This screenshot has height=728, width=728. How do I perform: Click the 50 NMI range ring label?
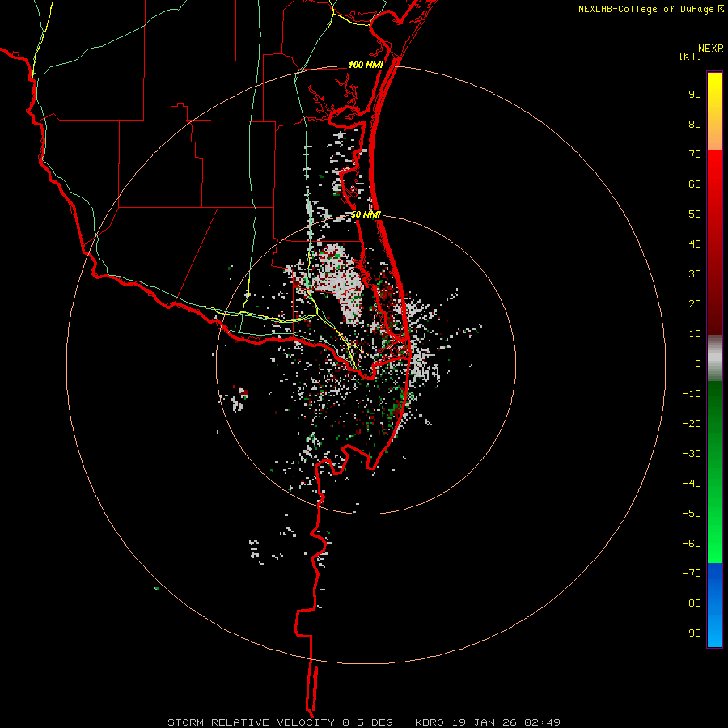coord(366,214)
